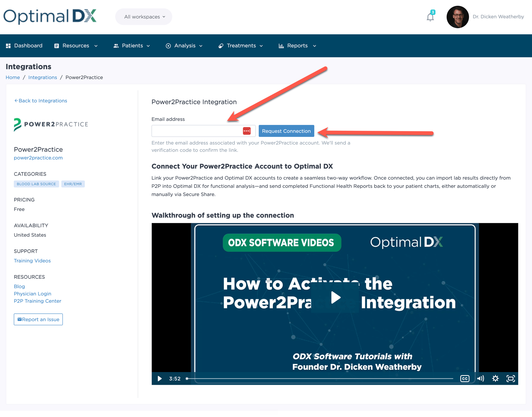The image size is (532, 417).
Task: Open the All workspaces dropdown
Action: pyautogui.click(x=144, y=17)
